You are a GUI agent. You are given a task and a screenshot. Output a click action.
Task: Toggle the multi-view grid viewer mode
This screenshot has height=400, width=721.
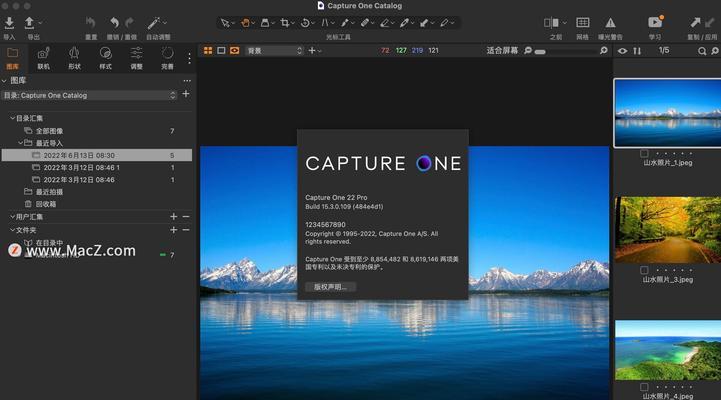point(208,50)
